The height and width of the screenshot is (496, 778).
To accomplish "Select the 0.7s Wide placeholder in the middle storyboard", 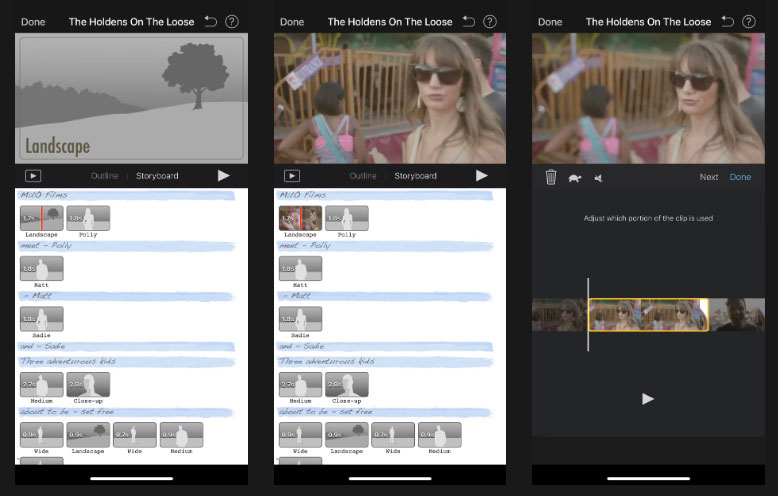I will pyautogui.click(x=393, y=435).
